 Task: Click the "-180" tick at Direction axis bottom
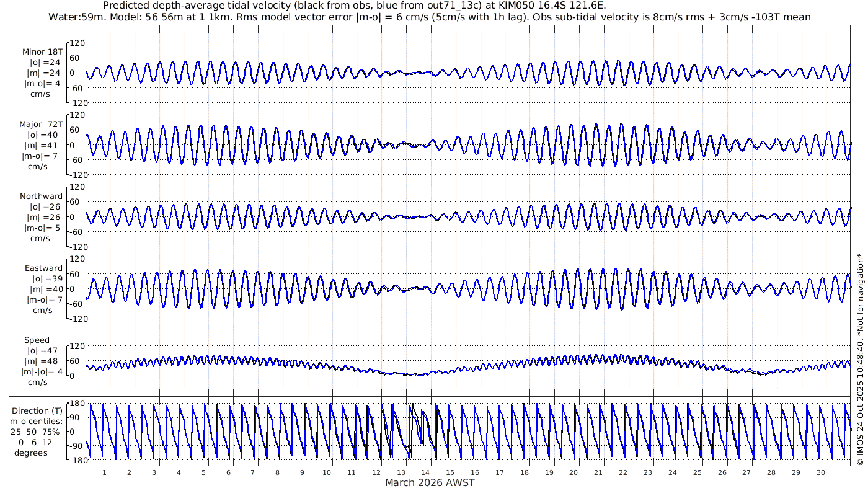pos(75,461)
